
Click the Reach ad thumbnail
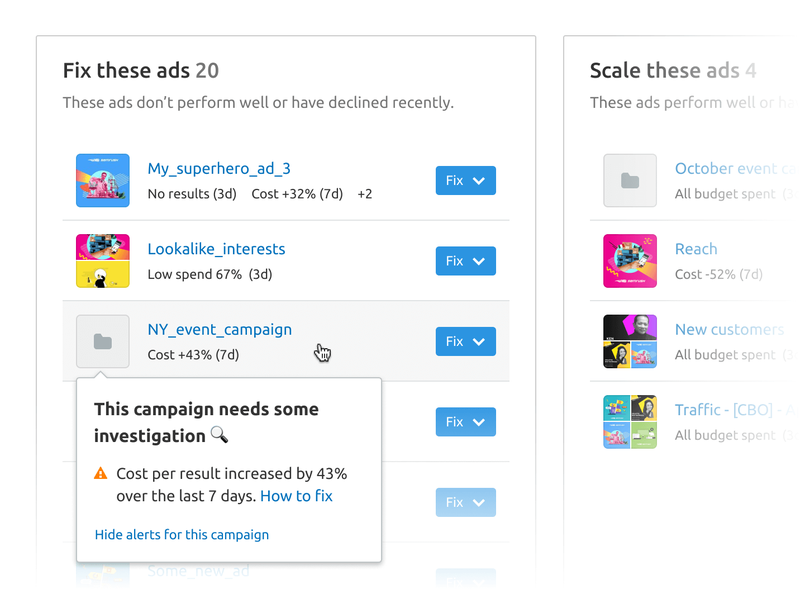click(630, 261)
